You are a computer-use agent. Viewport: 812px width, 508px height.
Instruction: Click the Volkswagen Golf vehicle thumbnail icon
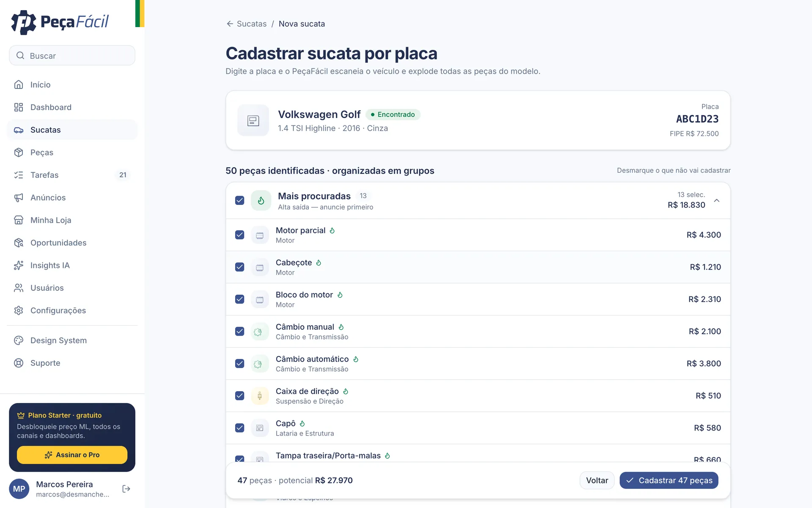pos(253,121)
